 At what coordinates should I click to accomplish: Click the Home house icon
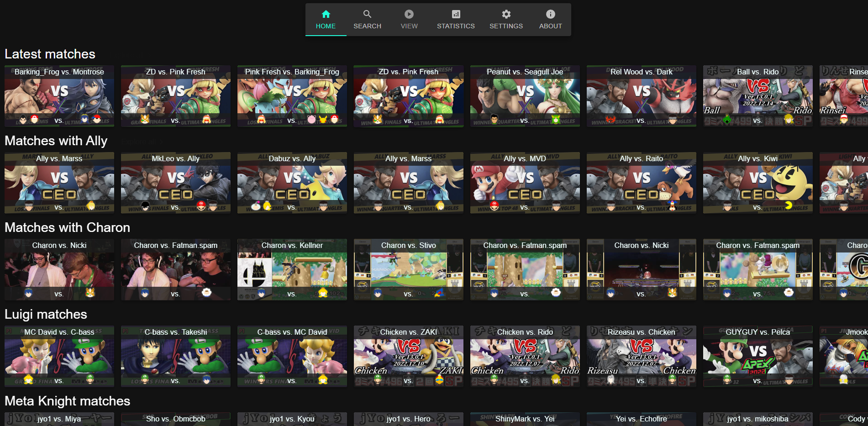tap(326, 14)
